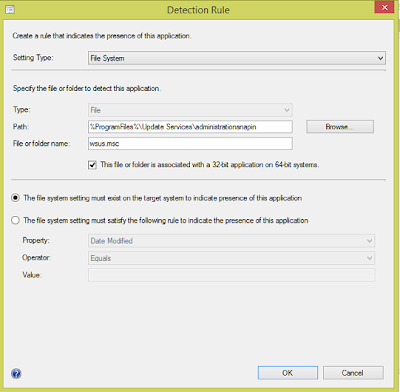
Task: Click the Value input field
Action: pos(231,275)
